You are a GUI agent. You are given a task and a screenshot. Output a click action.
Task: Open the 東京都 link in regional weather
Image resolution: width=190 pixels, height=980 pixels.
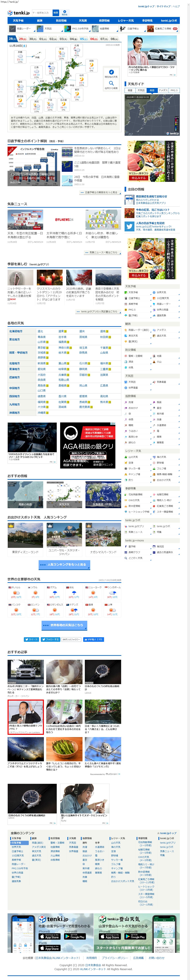[x=42, y=348]
